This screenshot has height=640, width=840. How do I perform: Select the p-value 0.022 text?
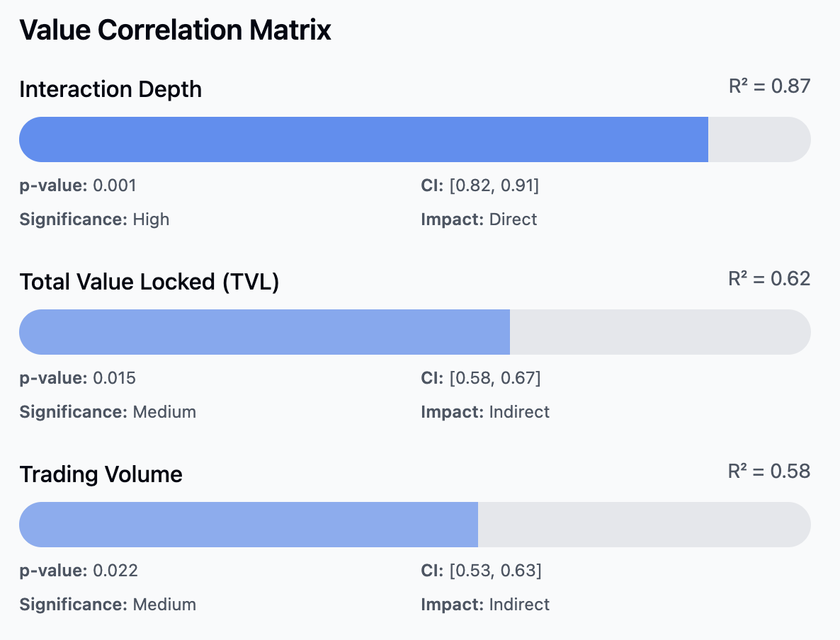tap(79, 571)
